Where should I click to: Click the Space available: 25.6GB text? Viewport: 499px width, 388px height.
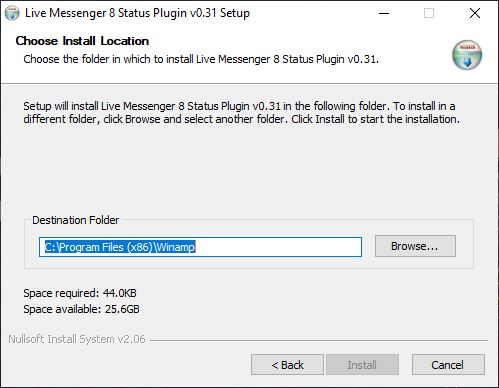81,309
